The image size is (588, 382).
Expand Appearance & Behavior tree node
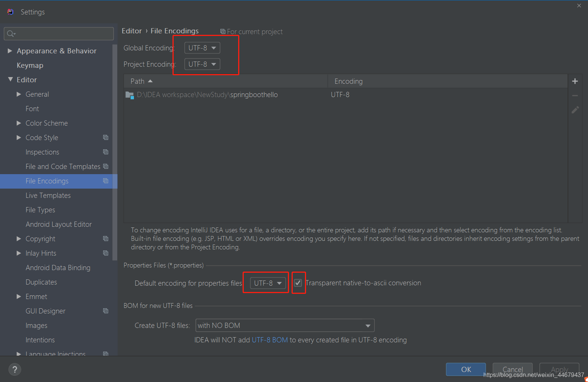point(10,51)
